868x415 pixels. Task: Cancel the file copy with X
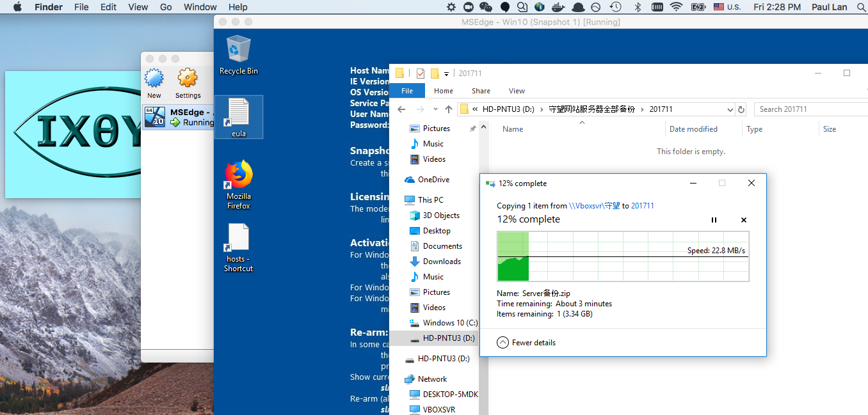[x=744, y=220]
